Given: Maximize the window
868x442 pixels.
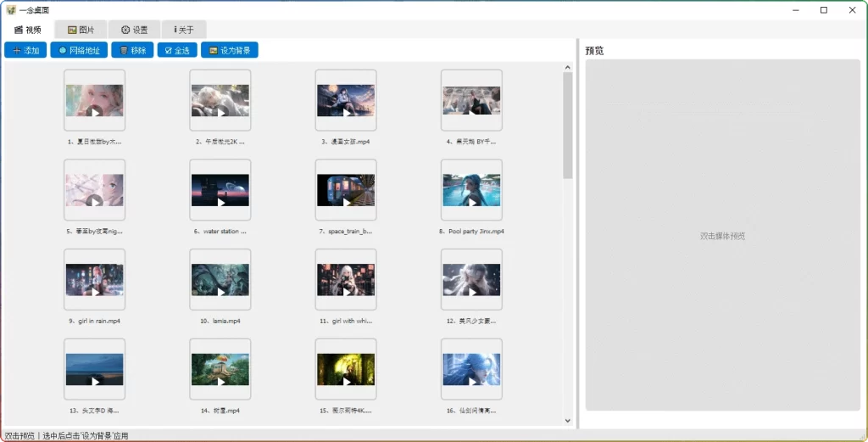Looking at the screenshot, I should tap(824, 10).
